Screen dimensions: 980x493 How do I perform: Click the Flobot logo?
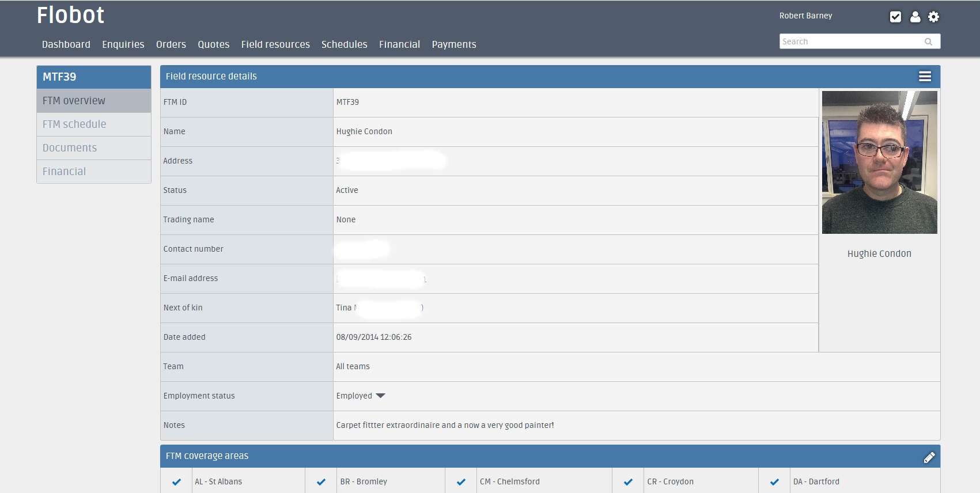point(70,16)
